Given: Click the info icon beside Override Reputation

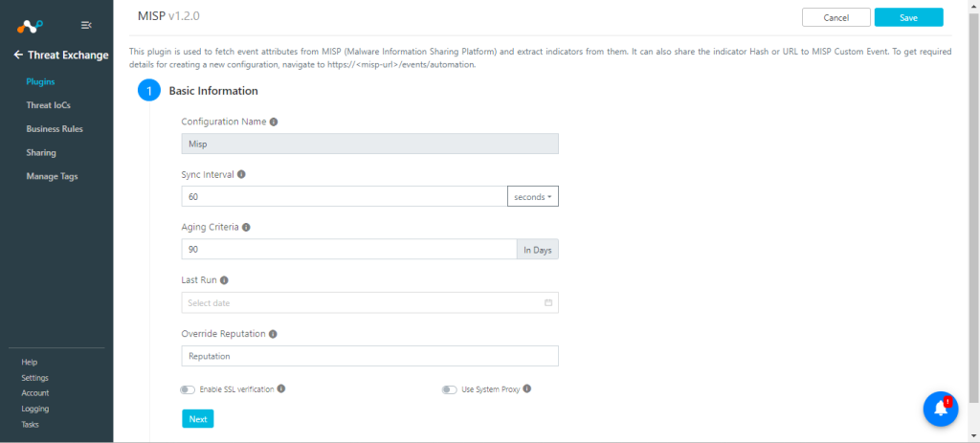Looking at the screenshot, I should [273, 334].
